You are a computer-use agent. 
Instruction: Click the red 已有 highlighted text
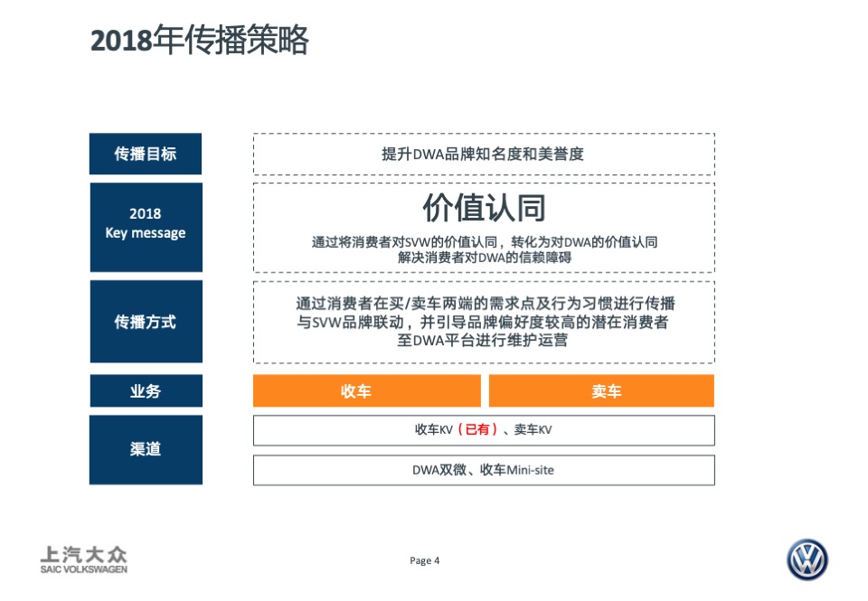coord(470,430)
